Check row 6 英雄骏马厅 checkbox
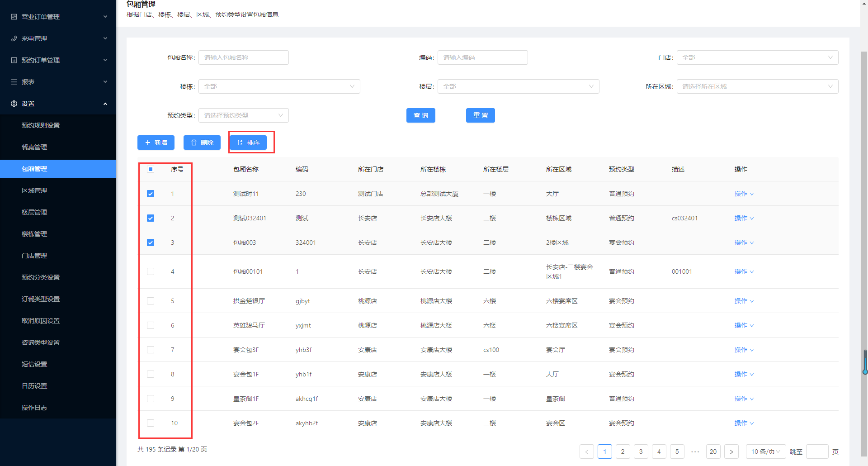 [x=151, y=325]
